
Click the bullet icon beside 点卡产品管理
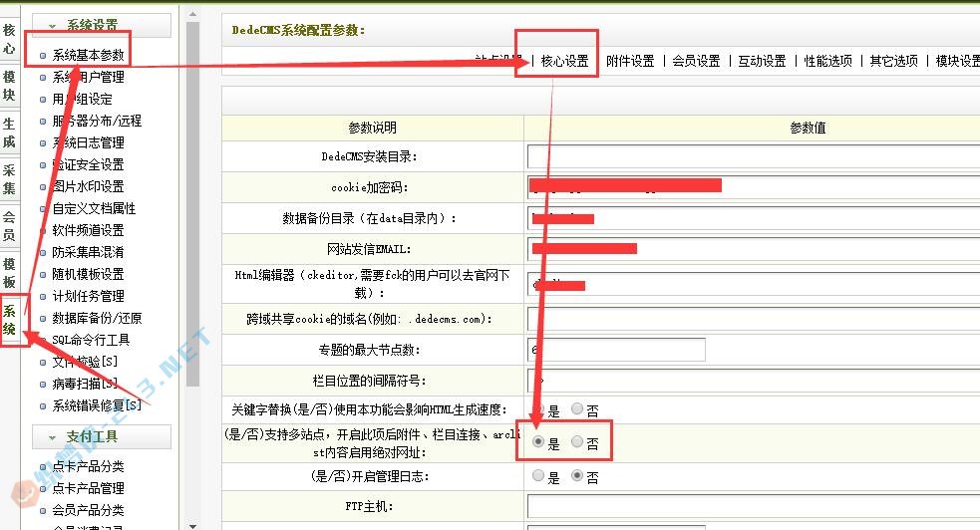point(42,489)
